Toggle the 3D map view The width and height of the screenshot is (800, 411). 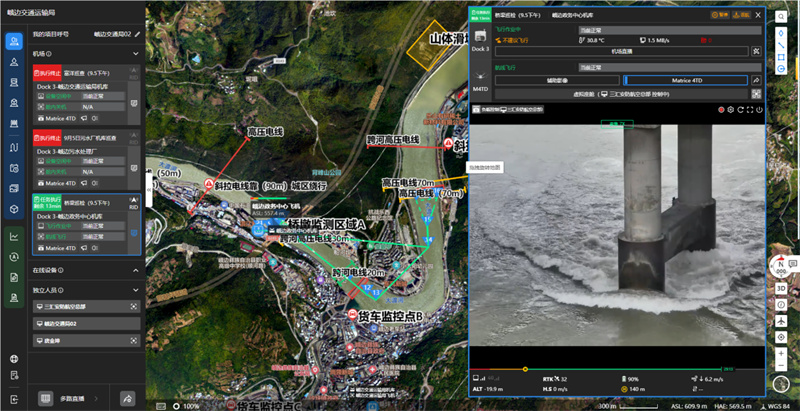[x=781, y=288]
